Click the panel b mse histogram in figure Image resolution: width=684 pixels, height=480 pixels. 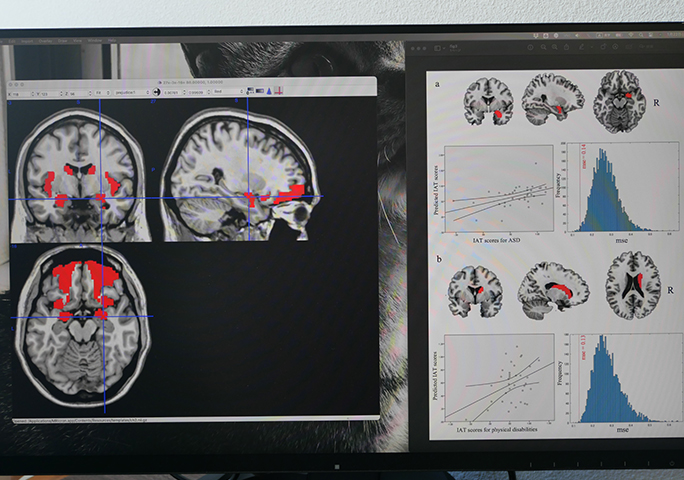[625, 378]
